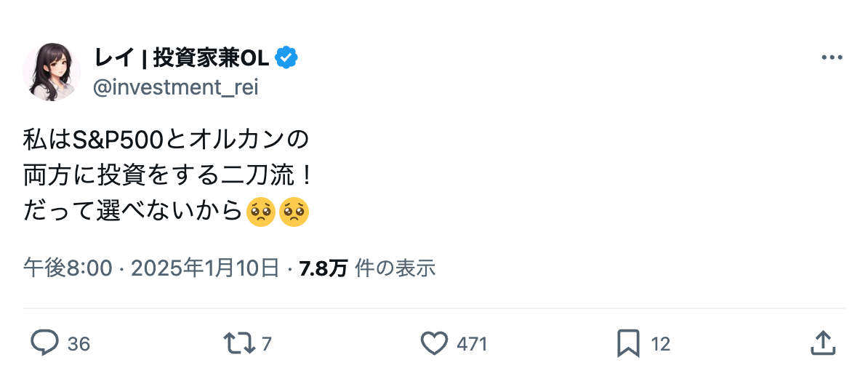Click the timestamp 午後8:00 · 2025年1月10日

coord(151,268)
